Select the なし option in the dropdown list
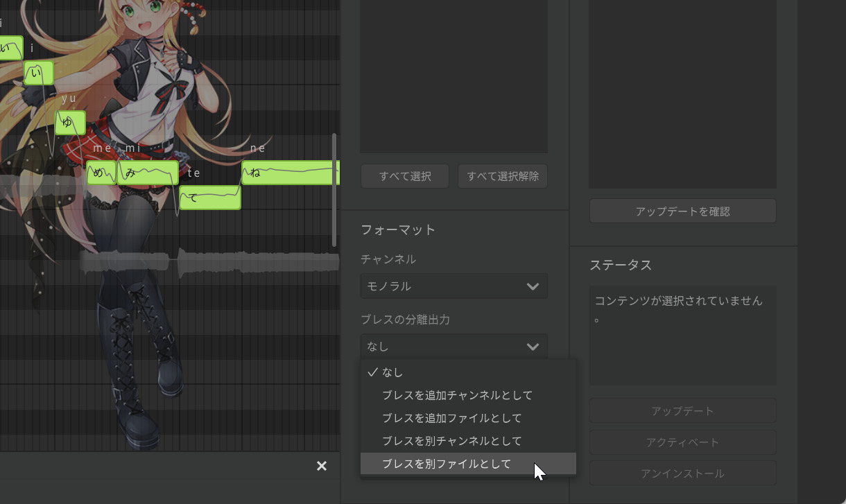Screen dimensions: 846x504 (x=468, y=372)
